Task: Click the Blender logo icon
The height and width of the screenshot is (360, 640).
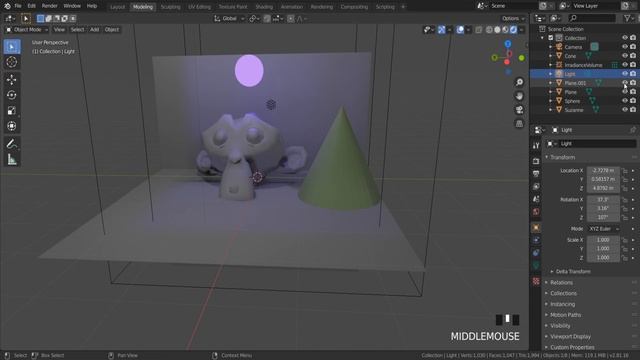Action: click(7, 6)
